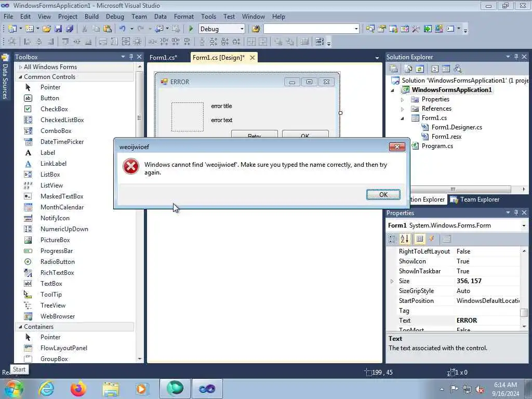Open Internet Explorer from the taskbar
Viewport: 532px width, 399px height.
(46, 389)
